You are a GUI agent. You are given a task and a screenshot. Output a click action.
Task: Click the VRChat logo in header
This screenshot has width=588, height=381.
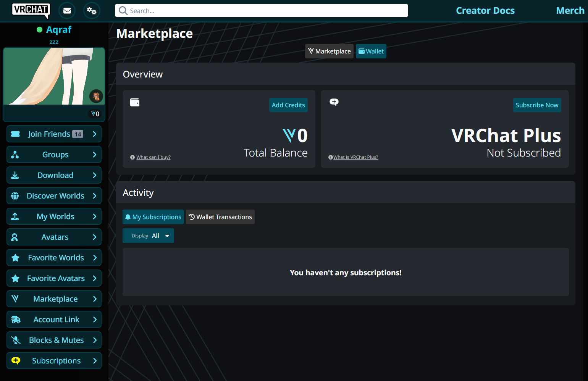tap(31, 10)
